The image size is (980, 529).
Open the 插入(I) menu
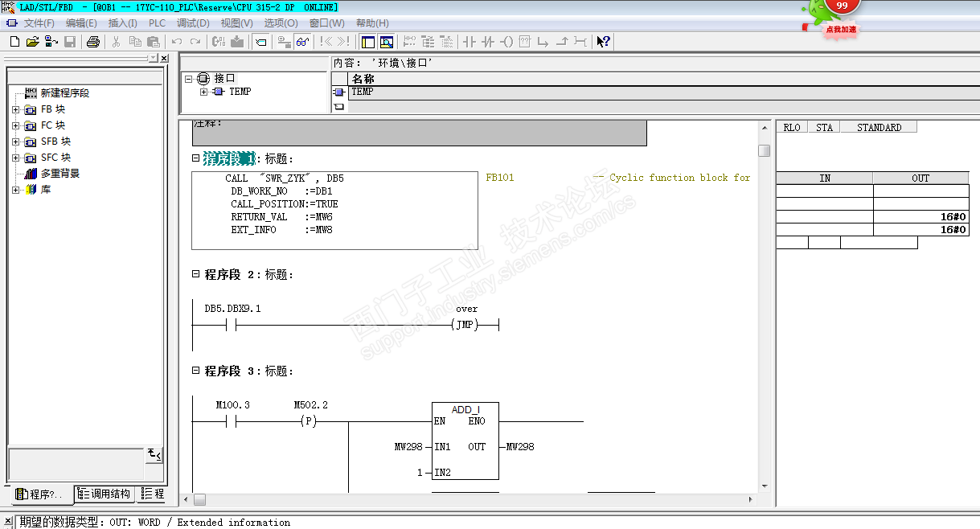123,23
